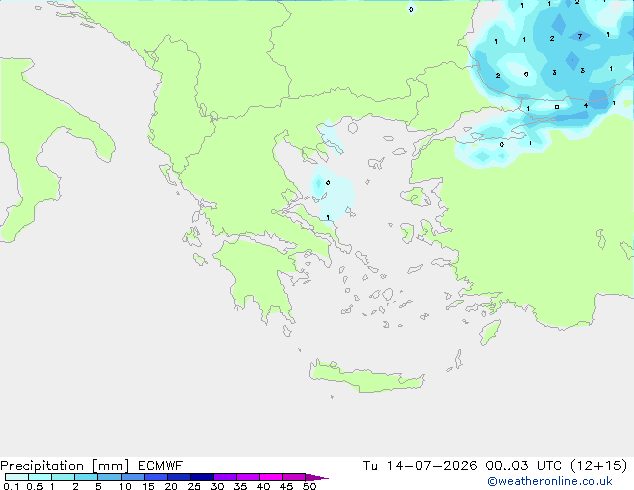Click the '(12+15)' forecast step text
The width and height of the screenshot is (634, 490).
(599, 466)
